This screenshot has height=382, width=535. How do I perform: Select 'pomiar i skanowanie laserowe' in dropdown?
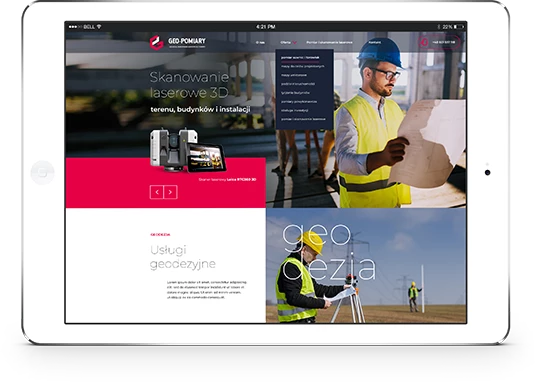tap(303, 119)
